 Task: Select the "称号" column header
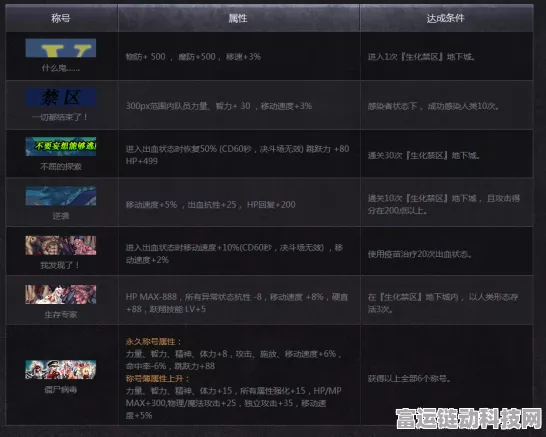pyautogui.click(x=61, y=18)
